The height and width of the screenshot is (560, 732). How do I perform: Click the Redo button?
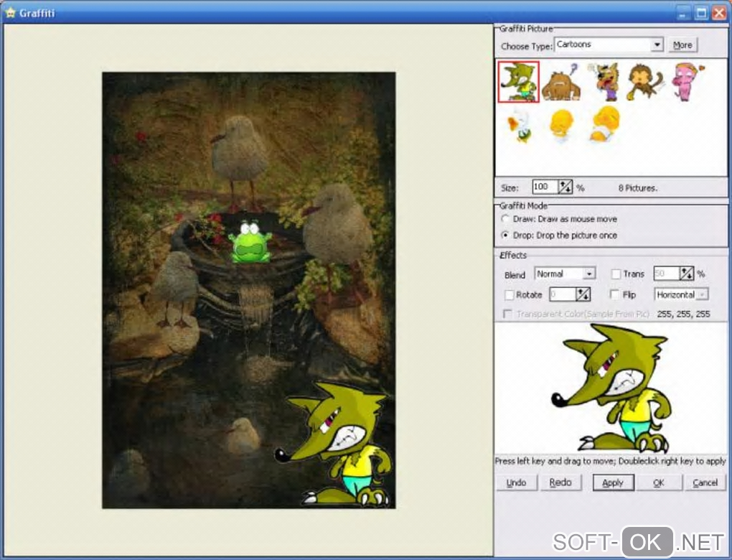(560, 482)
